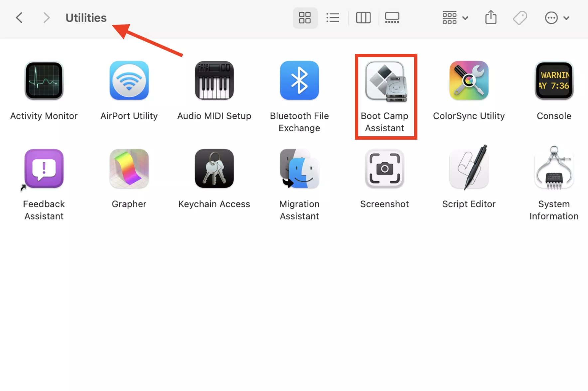Open the Script Editor icon

pos(469,168)
